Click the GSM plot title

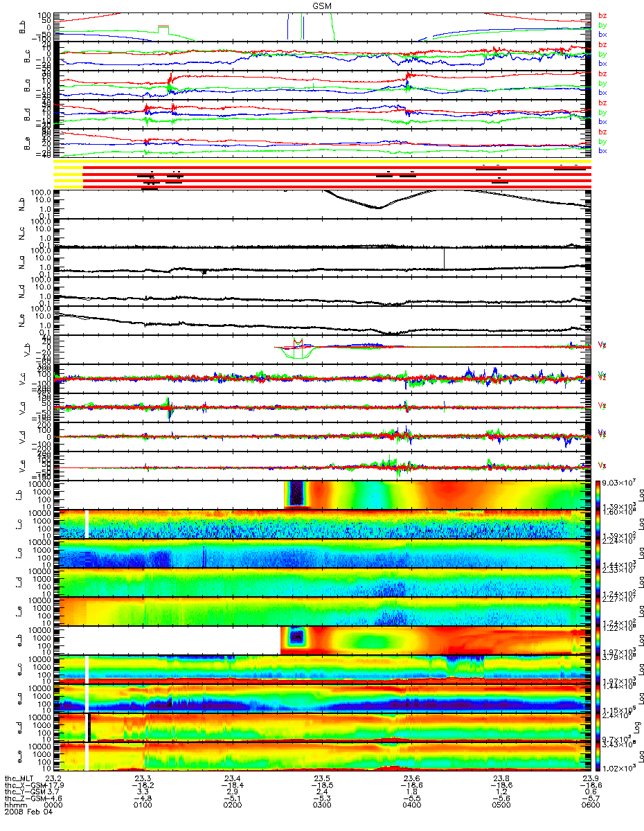323,6
